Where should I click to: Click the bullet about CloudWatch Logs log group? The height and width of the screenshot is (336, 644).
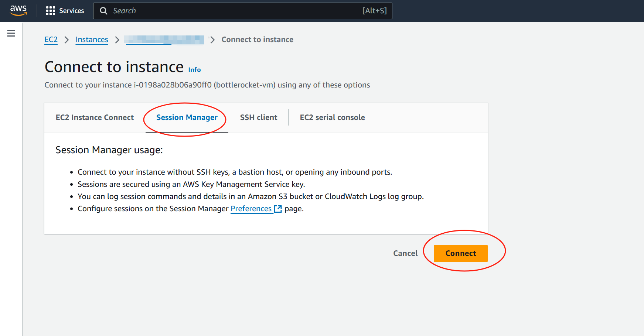(x=251, y=196)
